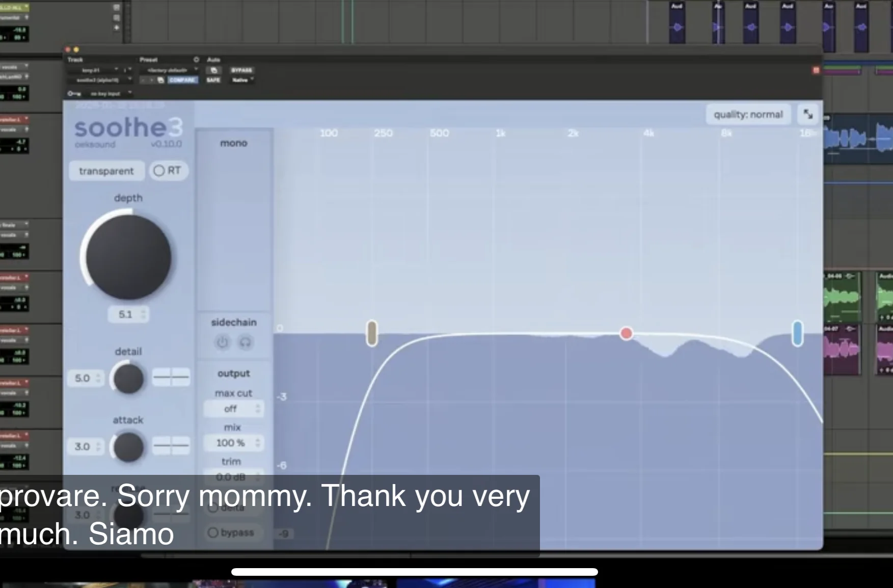Image resolution: width=893 pixels, height=588 pixels.
Task: Click the red target button of plugin window
Action: pos(816,70)
